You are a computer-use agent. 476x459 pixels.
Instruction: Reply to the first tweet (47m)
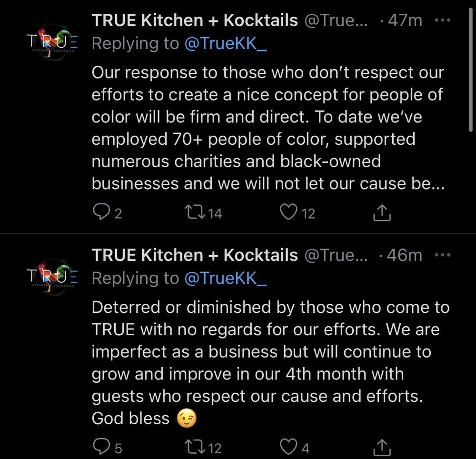(x=99, y=212)
